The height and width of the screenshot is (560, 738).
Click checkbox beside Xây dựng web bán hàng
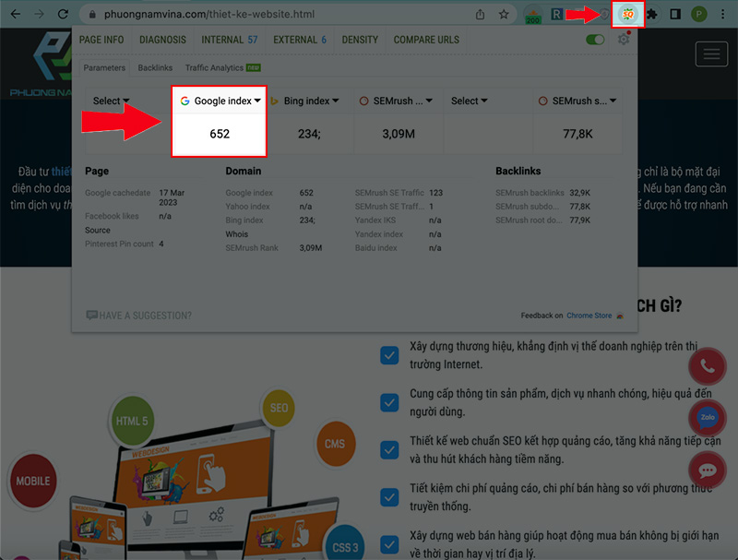tap(389, 544)
